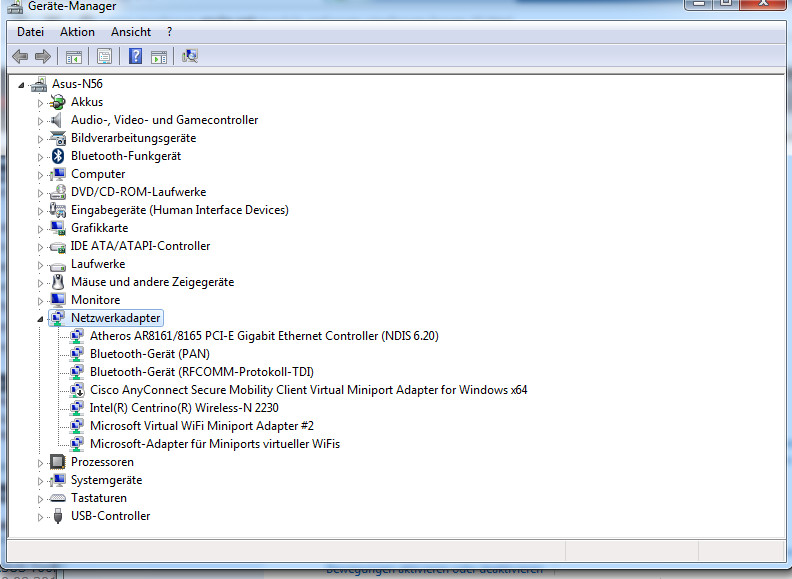The image size is (792, 579).
Task: Click the show/hide console tree toolbar icon
Action: tap(74, 57)
